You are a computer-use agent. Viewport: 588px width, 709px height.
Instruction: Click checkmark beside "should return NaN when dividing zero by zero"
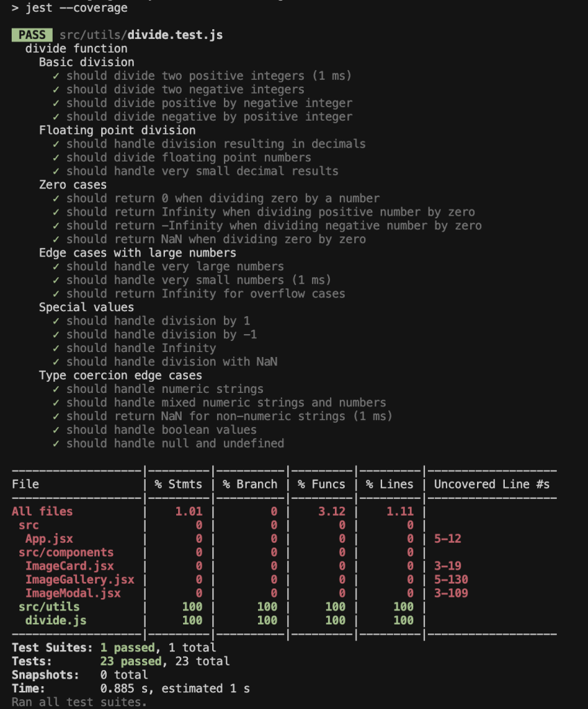tap(55, 239)
